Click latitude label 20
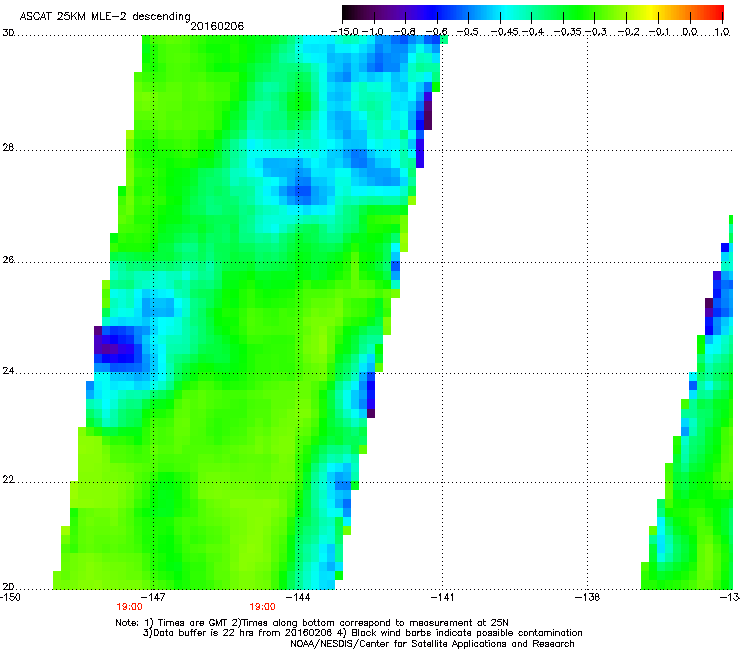 [8, 586]
